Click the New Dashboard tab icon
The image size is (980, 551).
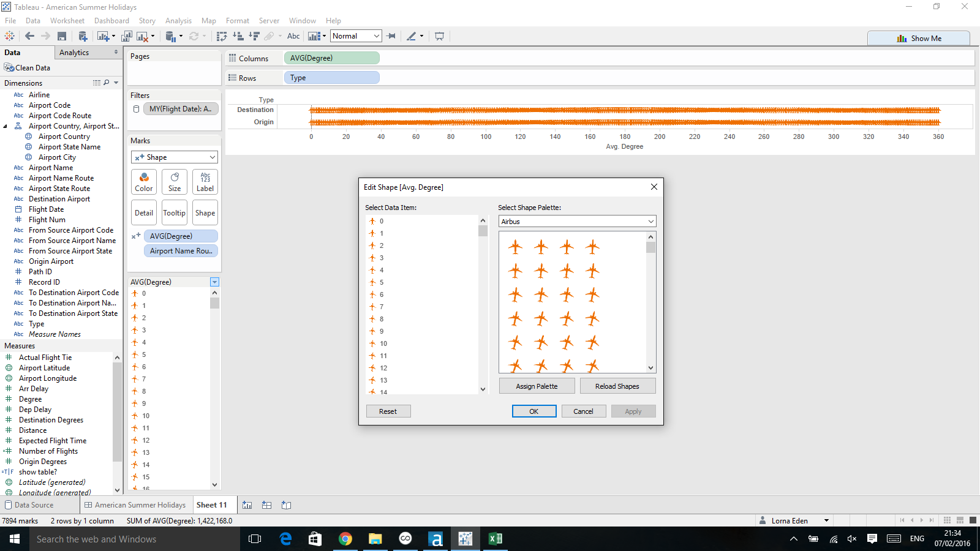pos(266,505)
